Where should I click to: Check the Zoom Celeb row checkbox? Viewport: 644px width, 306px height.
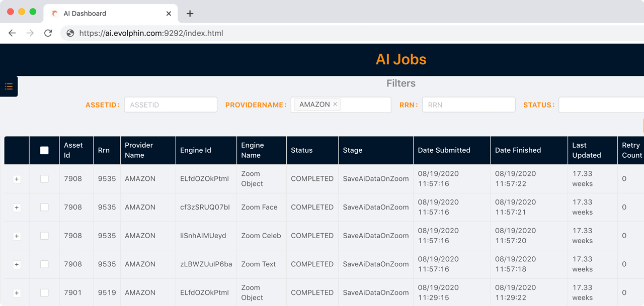coord(44,236)
